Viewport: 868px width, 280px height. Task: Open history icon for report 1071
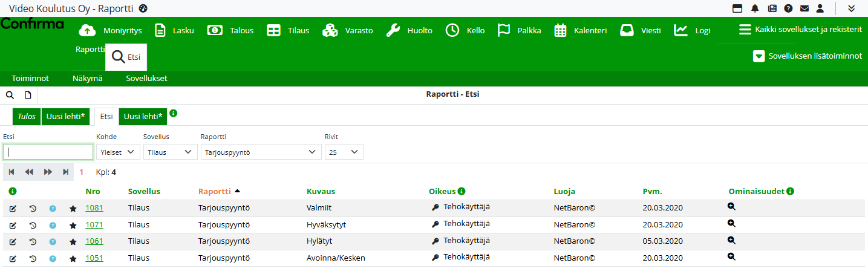(x=33, y=225)
